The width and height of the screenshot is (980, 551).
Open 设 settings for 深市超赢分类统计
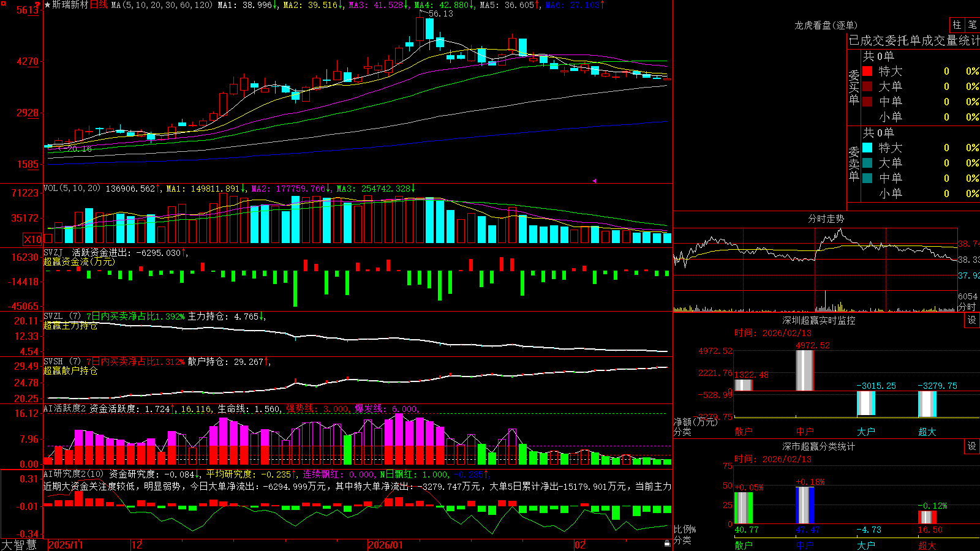click(x=972, y=446)
